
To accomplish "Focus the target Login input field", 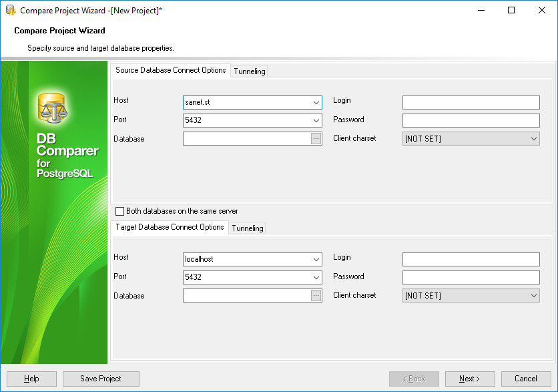I will (x=471, y=260).
